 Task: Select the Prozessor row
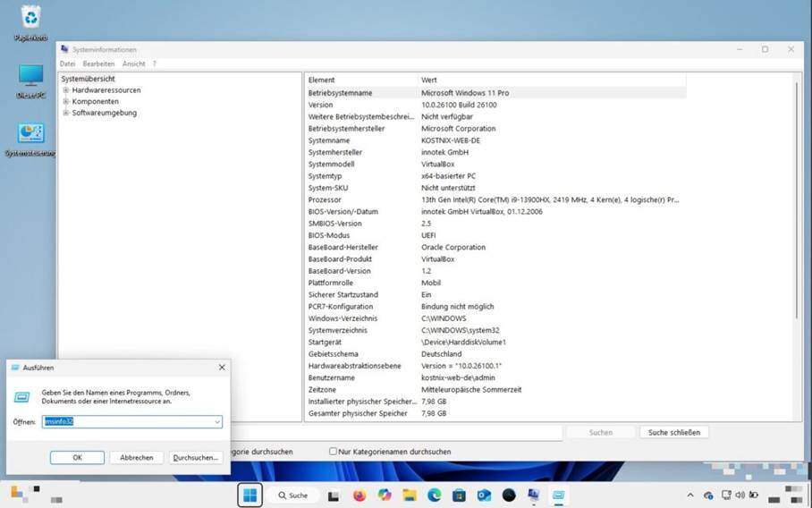click(x=496, y=199)
